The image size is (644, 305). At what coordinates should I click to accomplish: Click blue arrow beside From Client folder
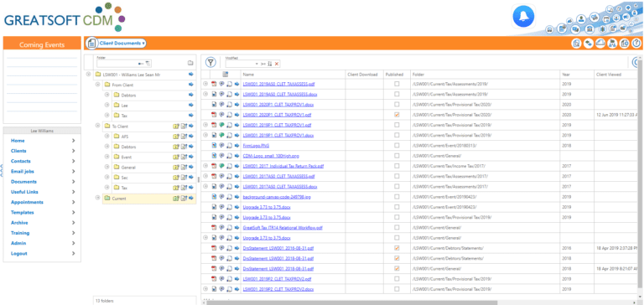(x=191, y=85)
